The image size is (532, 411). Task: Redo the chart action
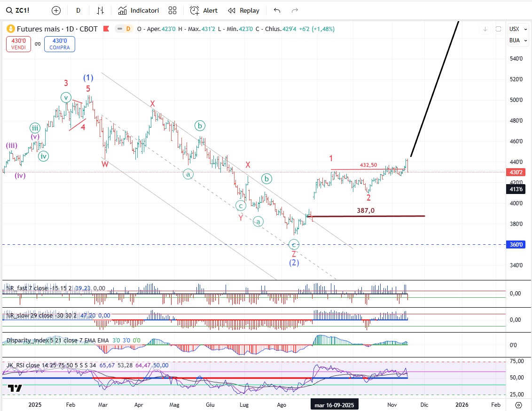click(x=295, y=10)
